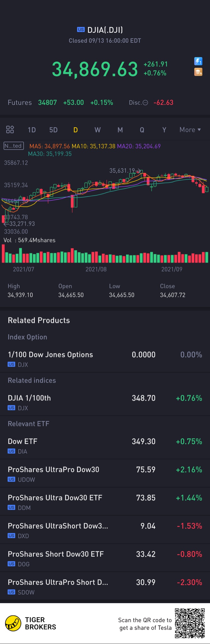Tap the Disc. info circle icon
The width and height of the screenshot is (210, 644).
145,103
